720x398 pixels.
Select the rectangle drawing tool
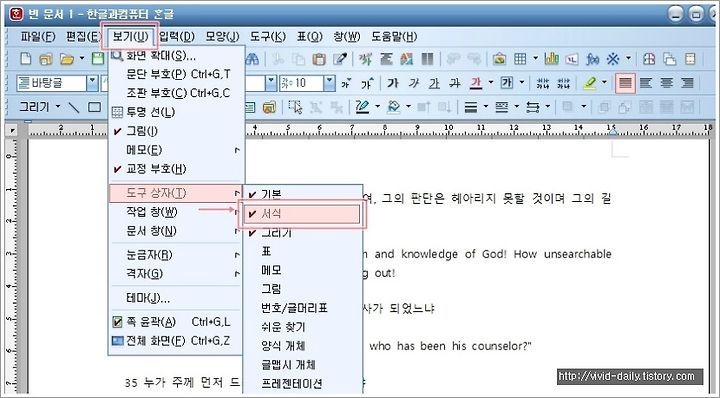(95, 107)
